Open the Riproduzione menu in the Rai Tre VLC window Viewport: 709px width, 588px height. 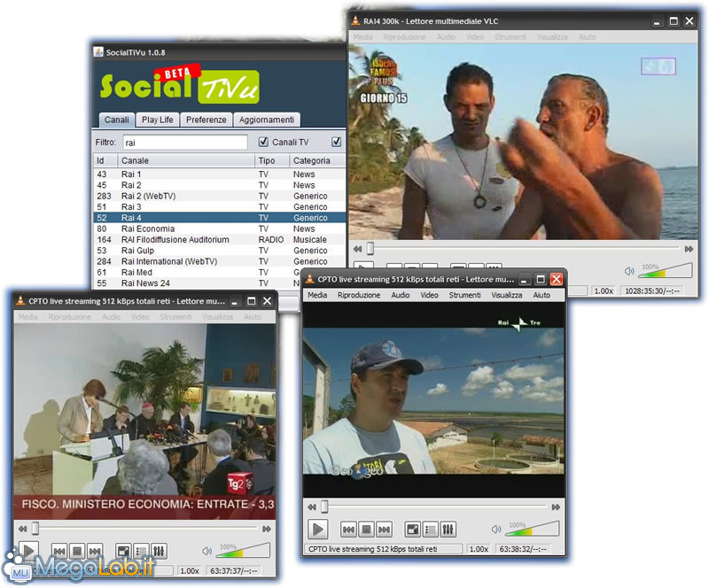(x=359, y=295)
